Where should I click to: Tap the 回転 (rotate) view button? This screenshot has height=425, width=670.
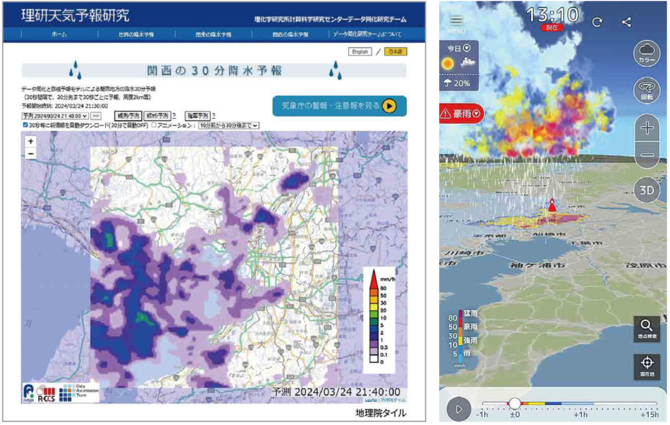point(647,91)
